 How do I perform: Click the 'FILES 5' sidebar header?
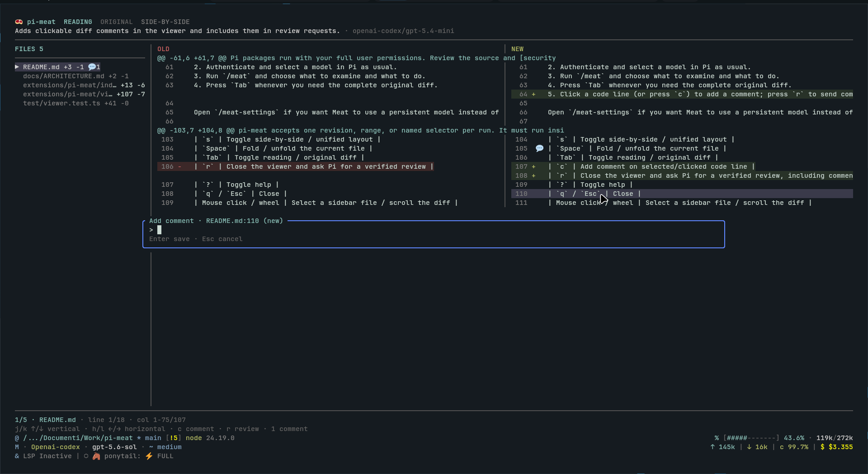tap(29, 49)
